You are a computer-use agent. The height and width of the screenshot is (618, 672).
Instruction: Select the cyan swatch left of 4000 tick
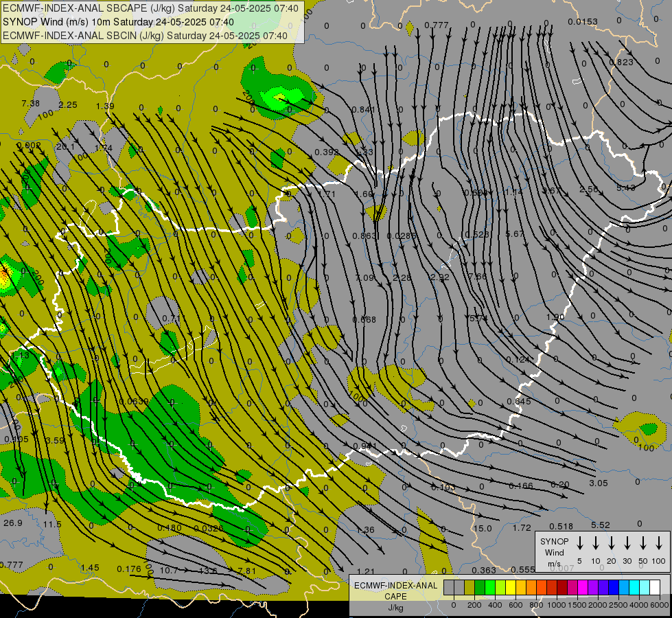[x=634, y=588]
